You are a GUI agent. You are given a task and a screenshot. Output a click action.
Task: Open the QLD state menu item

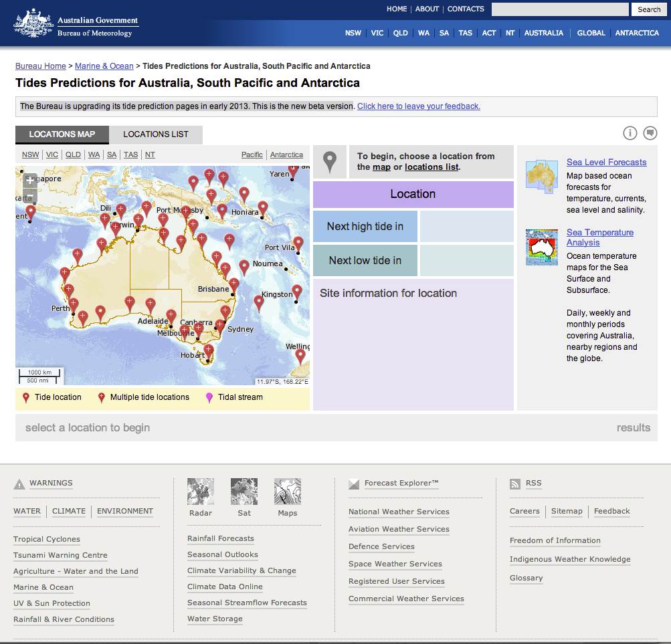(x=400, y=33)
